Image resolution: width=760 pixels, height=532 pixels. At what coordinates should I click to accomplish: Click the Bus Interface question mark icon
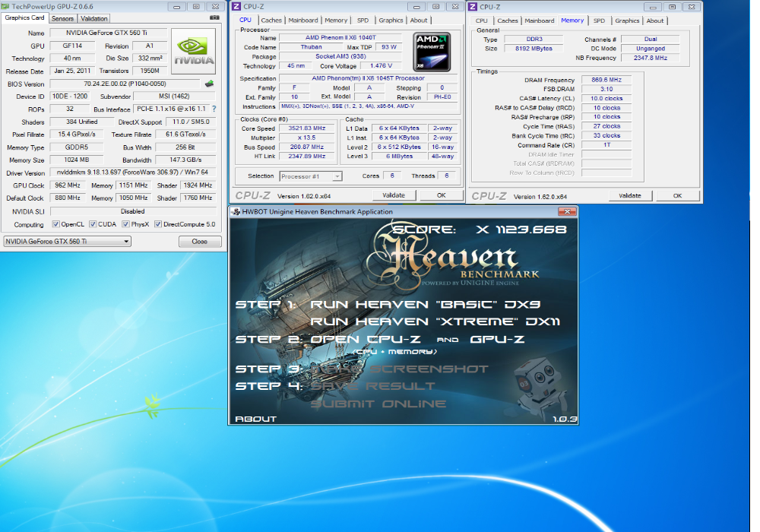[214, 109]
